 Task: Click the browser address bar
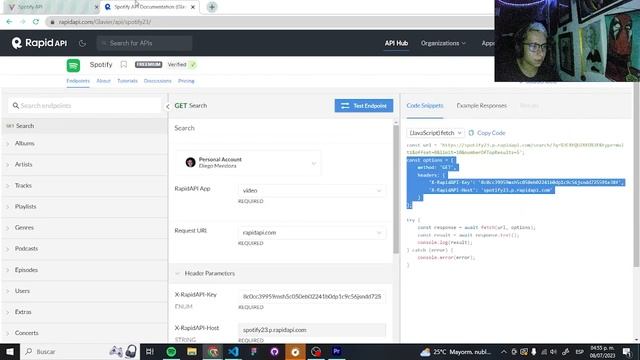[x=269, y=22]
